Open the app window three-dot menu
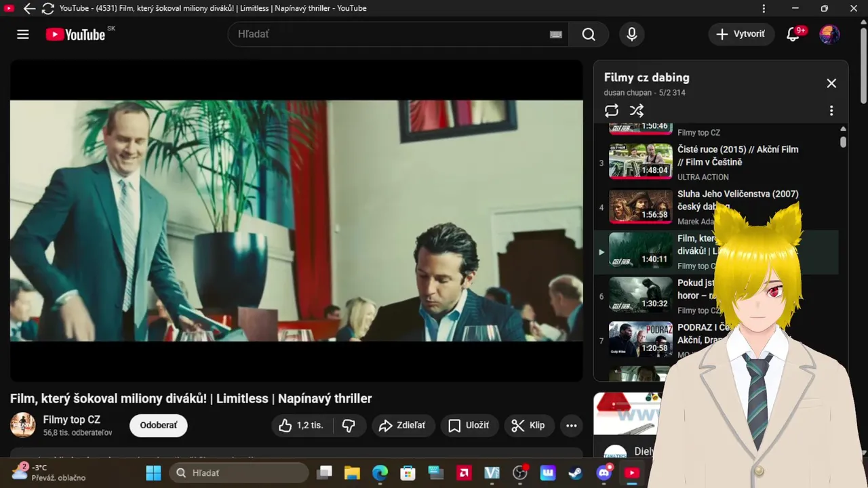This screenshot has height=488, width=868. click(x=764, y=9)
